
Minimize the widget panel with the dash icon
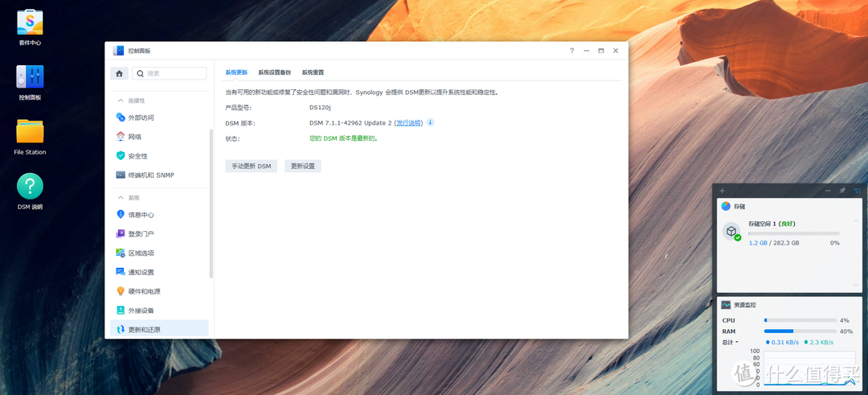click(828, 191)
